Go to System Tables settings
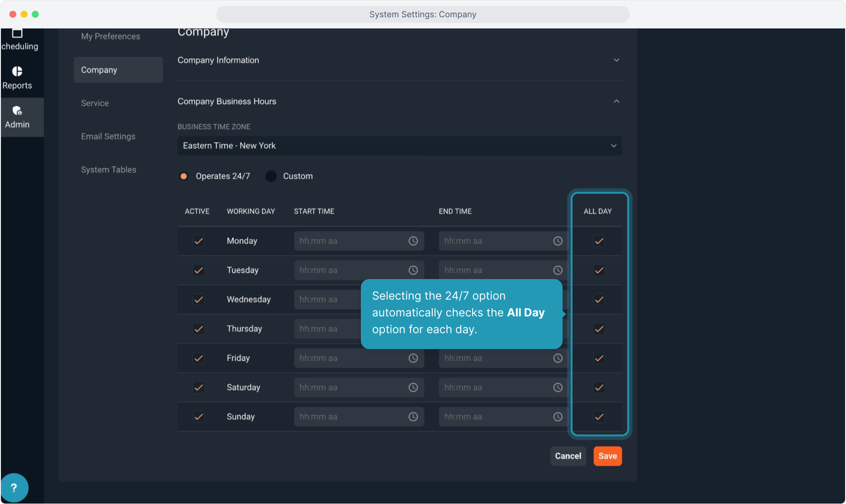The image size is (846, 504). [109, 170]
